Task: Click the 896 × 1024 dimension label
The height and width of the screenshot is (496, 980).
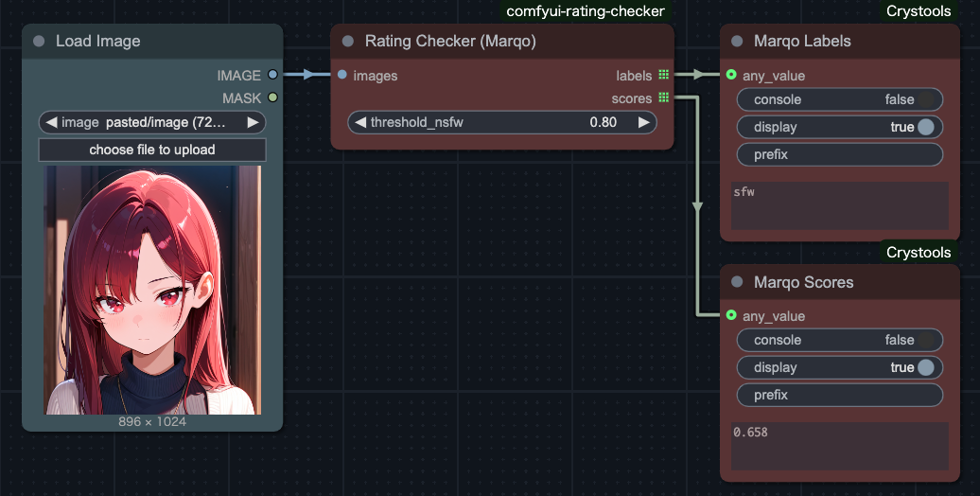Action: tap(152, 421)
